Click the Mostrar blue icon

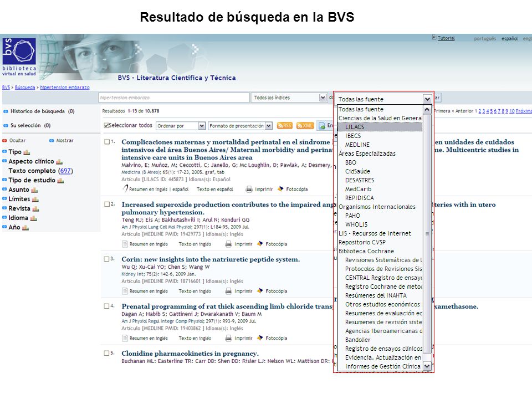52,140
